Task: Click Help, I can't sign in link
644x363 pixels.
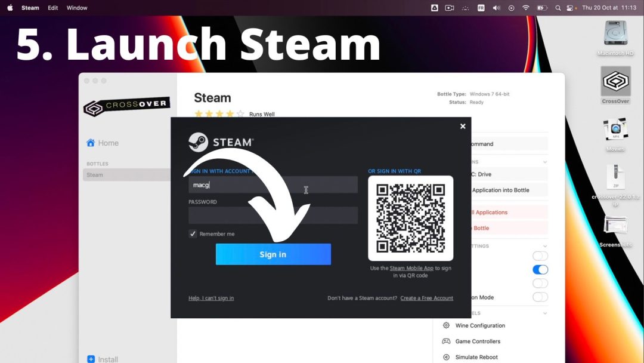Action: (211, 298)
